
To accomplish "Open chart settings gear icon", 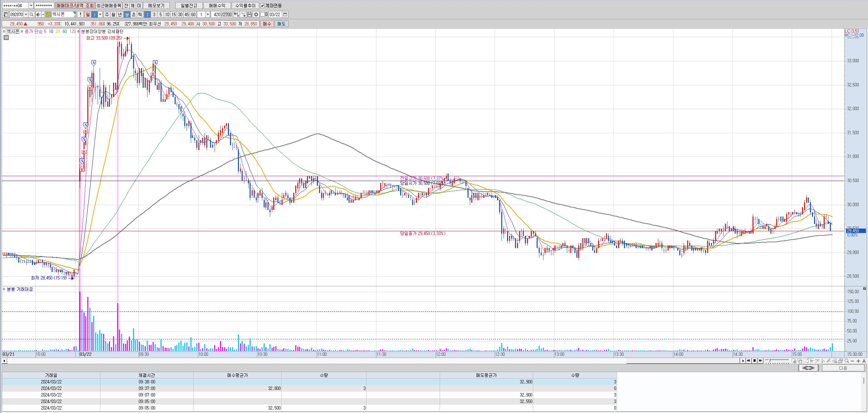I will pyautogui.click(x=256, y=14).
